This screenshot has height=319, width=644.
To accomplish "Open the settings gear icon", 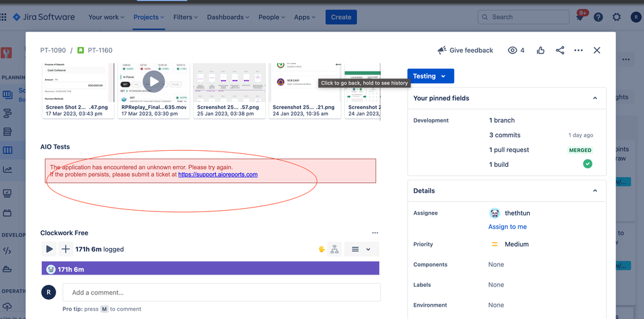I will [x=616, y=17].
